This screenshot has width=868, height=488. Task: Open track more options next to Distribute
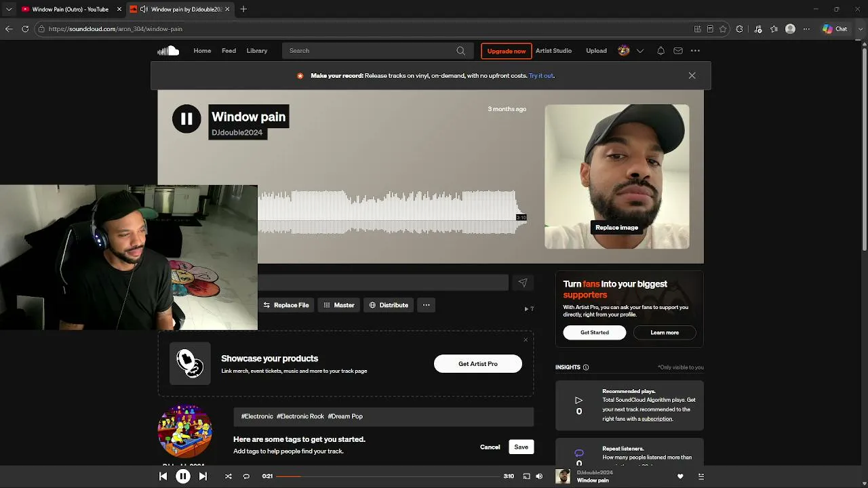click(426, 305)
